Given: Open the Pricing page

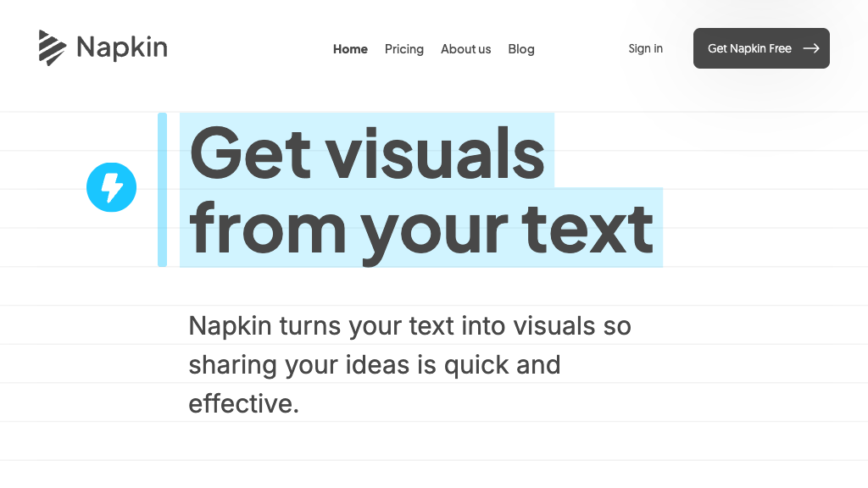Looking at the screenshot, I should click(404, 49).
